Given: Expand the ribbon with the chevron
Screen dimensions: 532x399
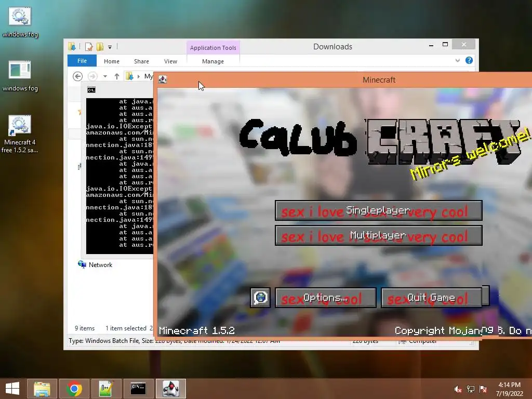Looking at the screenshot, I should 457,60.
